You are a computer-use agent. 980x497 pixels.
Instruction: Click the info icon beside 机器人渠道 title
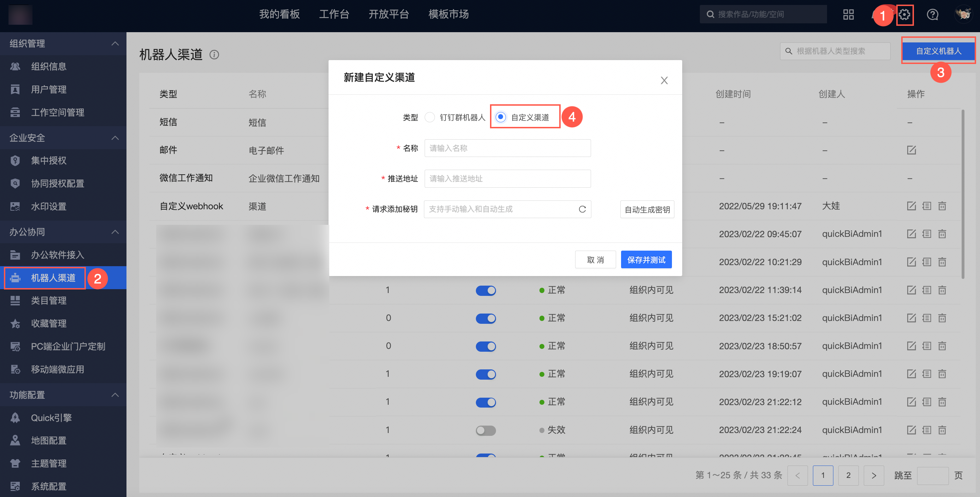[214, 55]
